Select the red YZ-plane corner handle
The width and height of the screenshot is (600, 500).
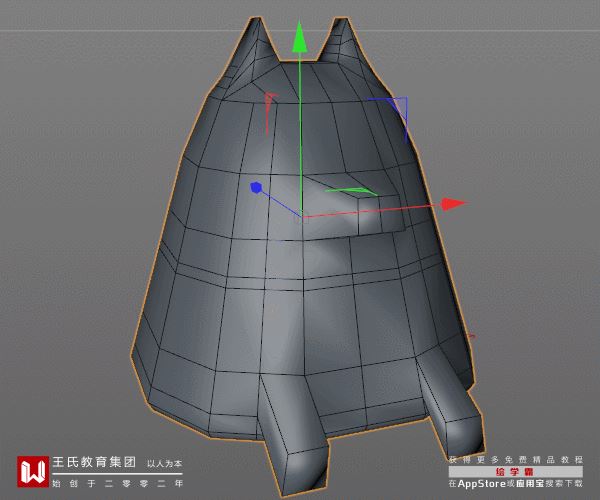(x=270, y=114)
